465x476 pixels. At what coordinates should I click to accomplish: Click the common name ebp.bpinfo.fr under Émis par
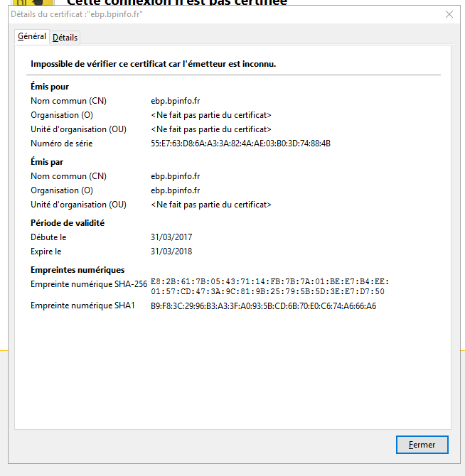tap(175, 176)
